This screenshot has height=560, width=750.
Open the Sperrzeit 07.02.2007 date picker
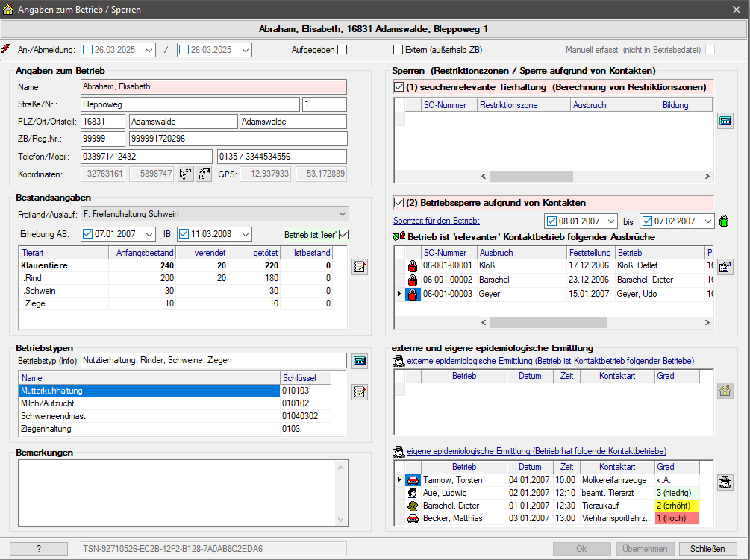coord(707,221)
